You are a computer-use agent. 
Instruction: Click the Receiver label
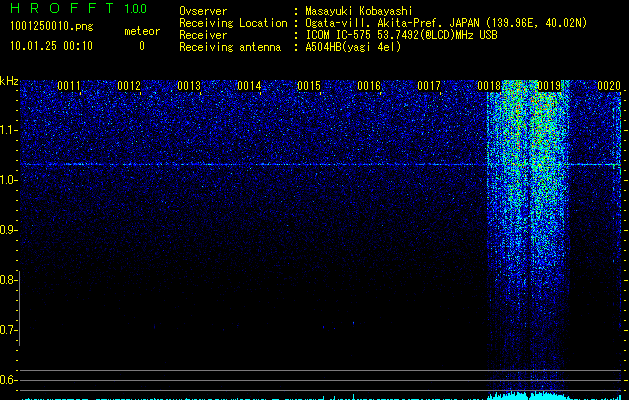tap(203, 35)
